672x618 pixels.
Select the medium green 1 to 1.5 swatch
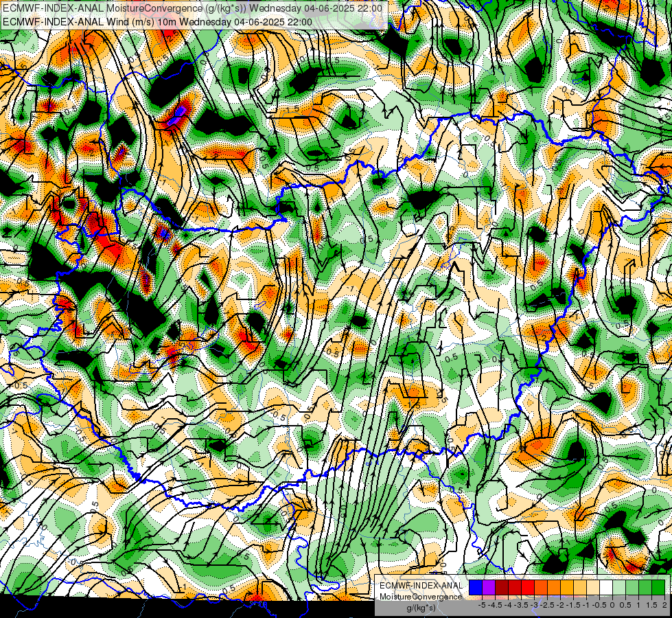[x=645, y=588]
